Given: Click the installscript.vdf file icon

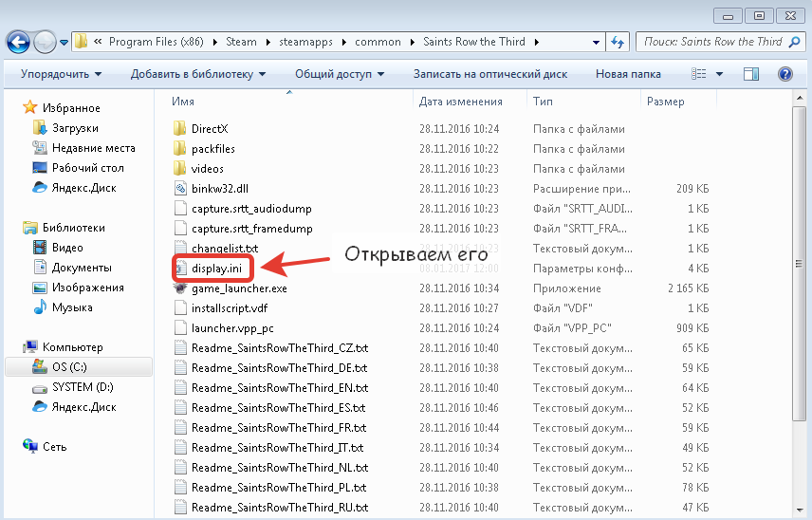Looking at the screenshot, I should click(179, 308).
